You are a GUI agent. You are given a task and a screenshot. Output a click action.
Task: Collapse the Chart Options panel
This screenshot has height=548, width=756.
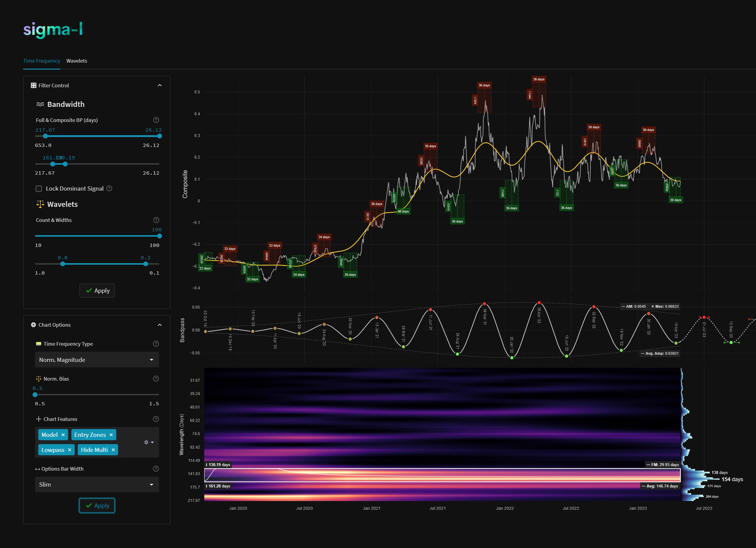[x=160, y=325]
